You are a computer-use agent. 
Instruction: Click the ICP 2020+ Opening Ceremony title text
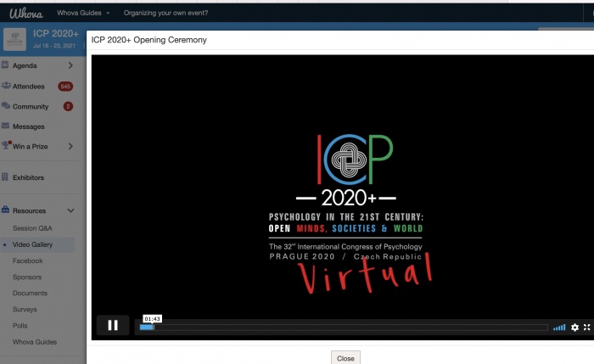click(148, 40)
